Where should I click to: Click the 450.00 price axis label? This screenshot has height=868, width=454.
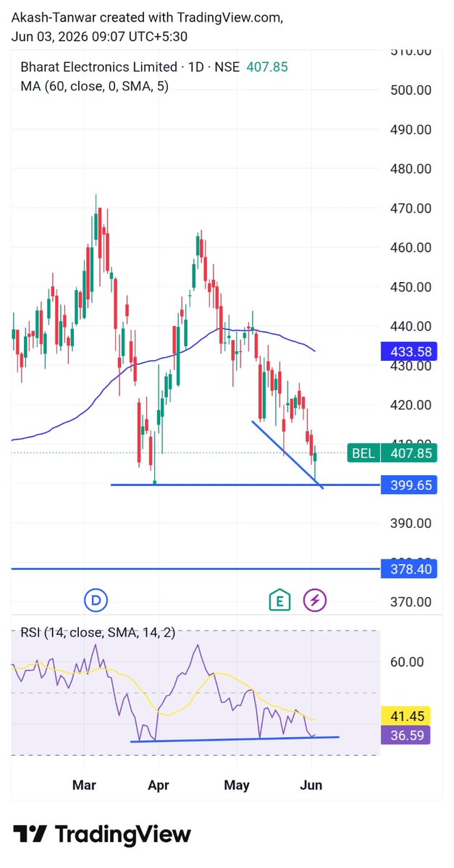[411, 287]
